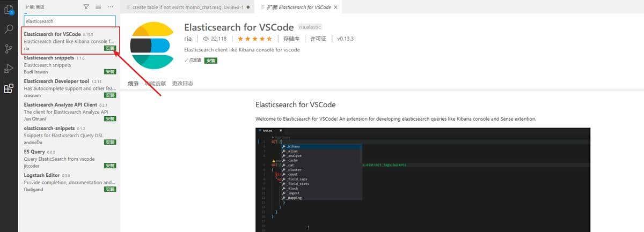Click the v0.13.3 version label
The image size is (644, 232).
click(x=346, y=39)
